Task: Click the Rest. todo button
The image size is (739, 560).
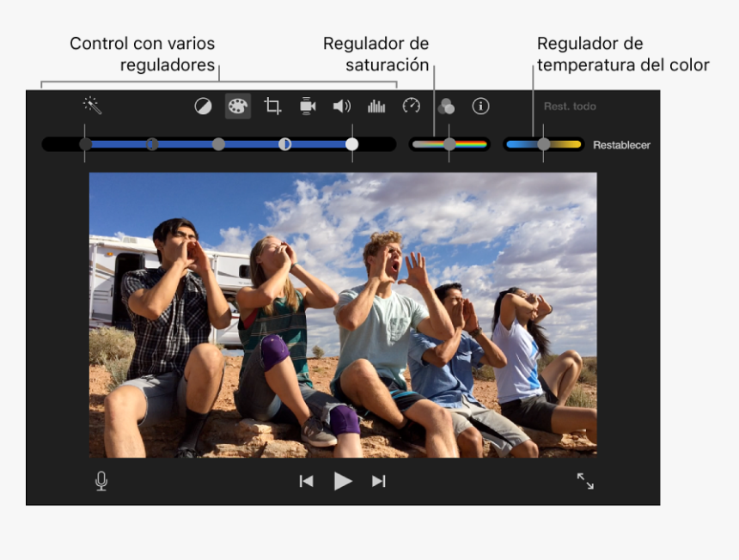Action: [x=570, y=107]
